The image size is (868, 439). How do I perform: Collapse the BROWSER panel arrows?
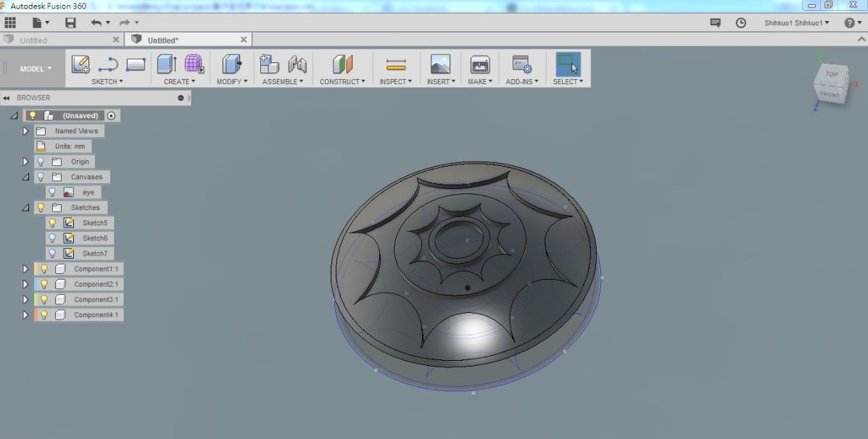[x=6, y=98]
